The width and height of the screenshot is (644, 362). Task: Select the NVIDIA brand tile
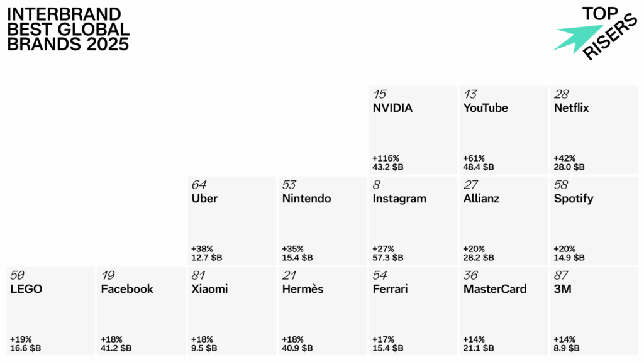pos(413,130)
